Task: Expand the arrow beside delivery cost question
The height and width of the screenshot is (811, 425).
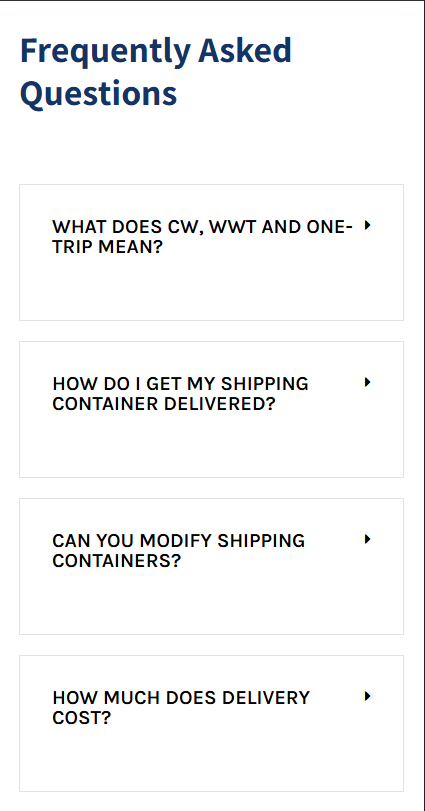Action: (368, 696)
